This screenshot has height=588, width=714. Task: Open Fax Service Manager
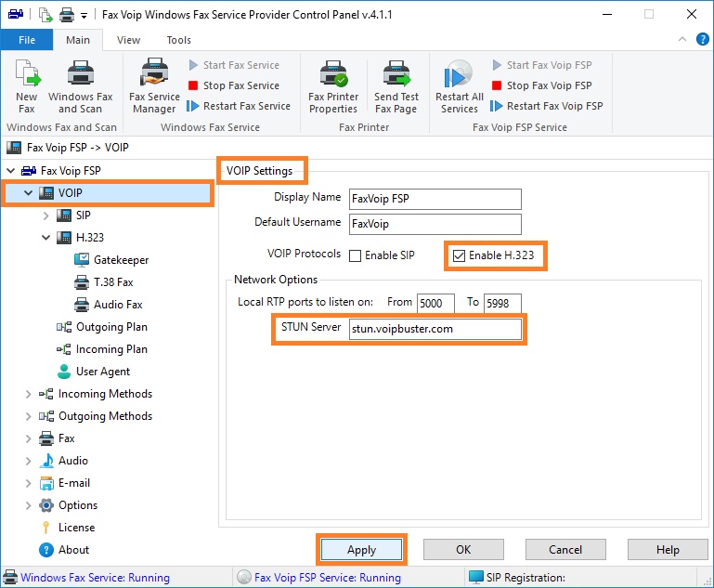tap(154, 86)
